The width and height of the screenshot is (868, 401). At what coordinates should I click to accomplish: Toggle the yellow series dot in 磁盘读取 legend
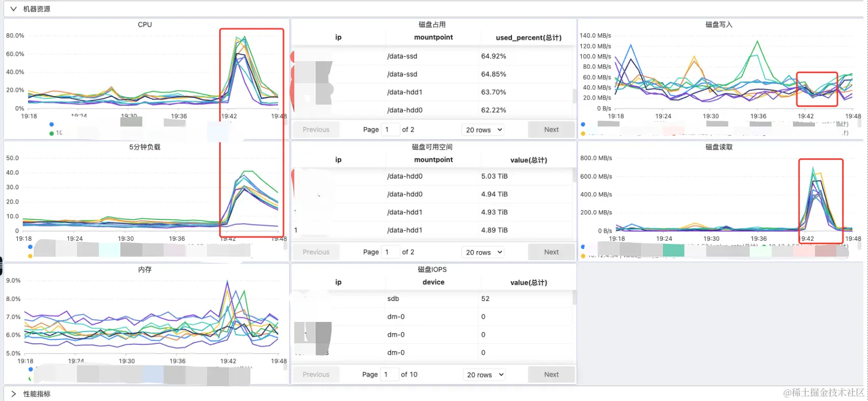(x=583, y=256)
